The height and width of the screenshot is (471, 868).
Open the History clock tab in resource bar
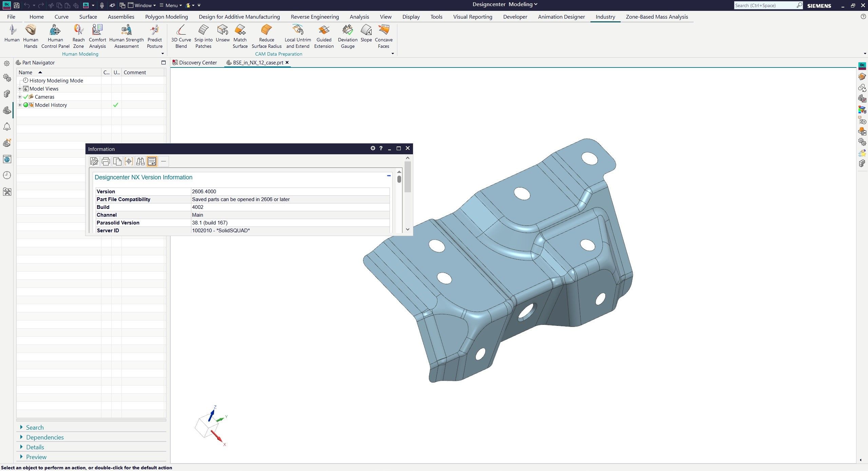7,175
